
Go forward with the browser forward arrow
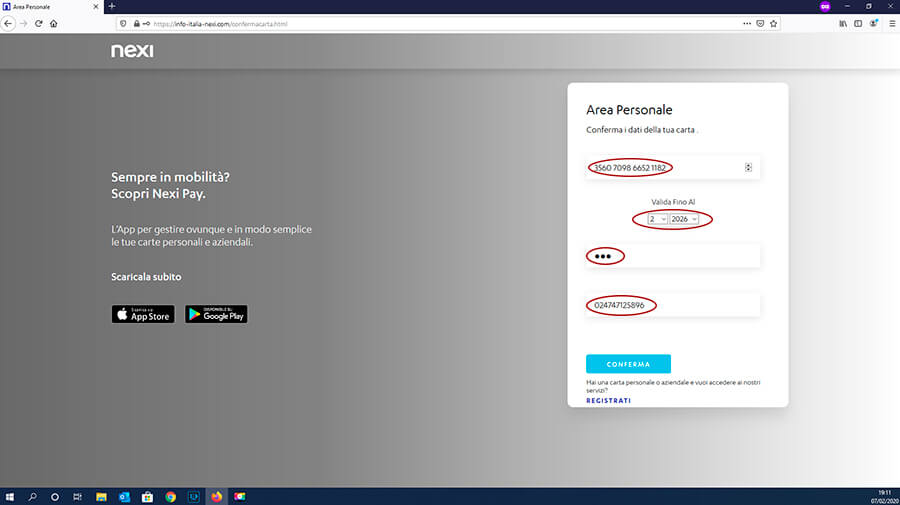24,24
